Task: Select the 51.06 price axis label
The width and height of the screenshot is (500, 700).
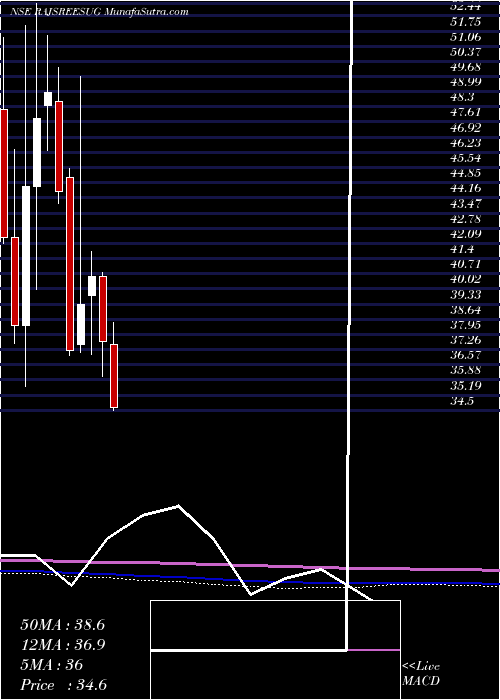Action: click(x=466, y=37)
